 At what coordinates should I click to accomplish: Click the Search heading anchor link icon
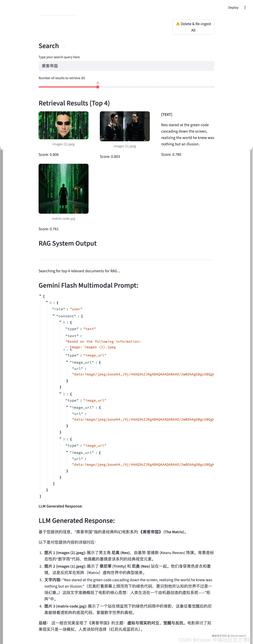click(x=63, y=46)
